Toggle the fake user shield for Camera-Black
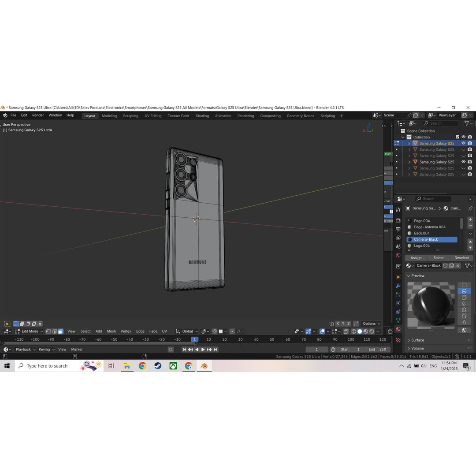 (445, 266)
